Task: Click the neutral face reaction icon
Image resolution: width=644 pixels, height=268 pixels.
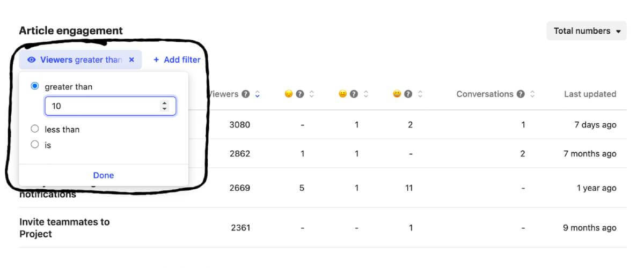Action: click(342, 94)
